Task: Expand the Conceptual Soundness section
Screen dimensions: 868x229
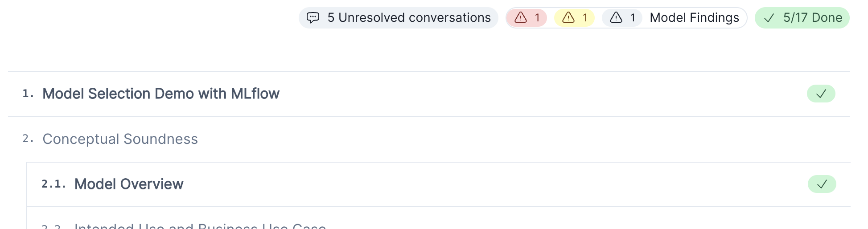Action: tap(120, 139)
